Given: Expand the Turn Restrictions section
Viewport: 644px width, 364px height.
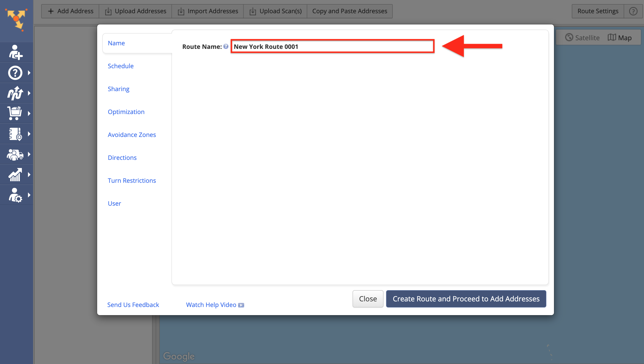Looking at the screenshot, I should pos(131,180).
